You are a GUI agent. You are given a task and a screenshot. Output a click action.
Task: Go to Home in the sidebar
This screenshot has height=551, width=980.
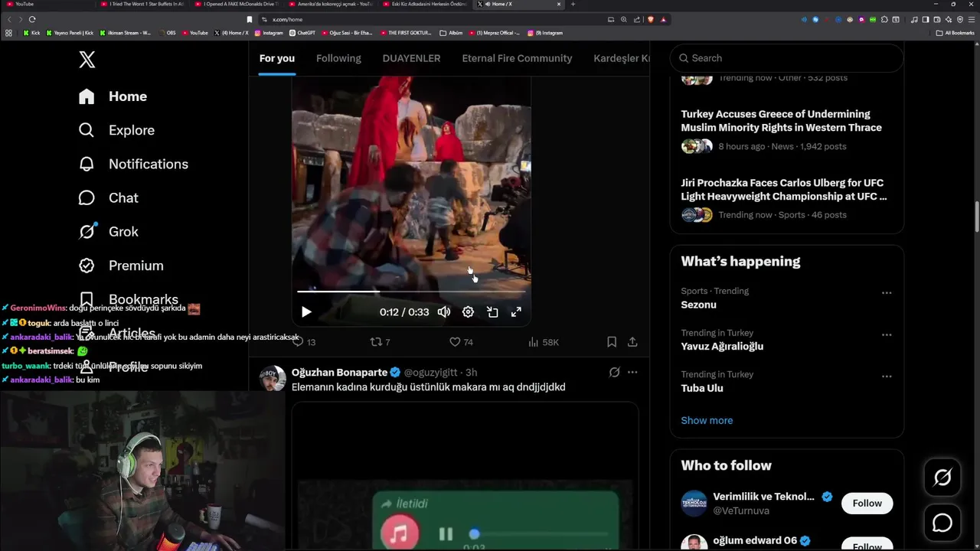(x=113, y=96)
